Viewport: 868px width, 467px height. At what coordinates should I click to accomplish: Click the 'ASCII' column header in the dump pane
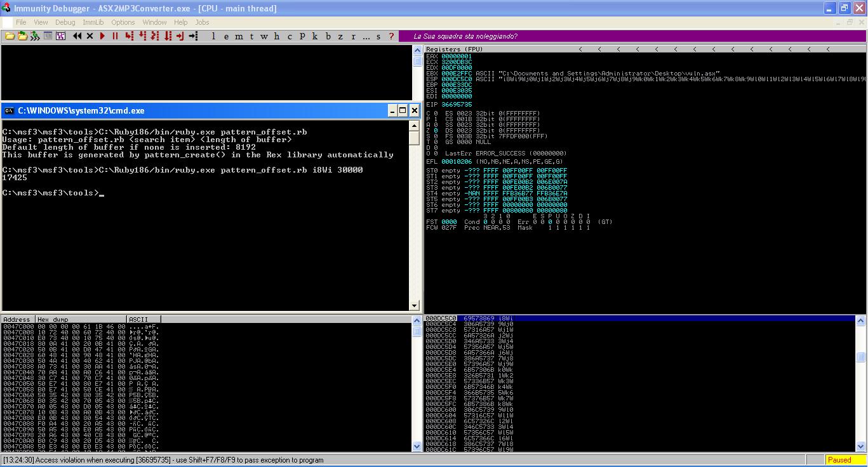pyautogui.click(x=144, y=319)
